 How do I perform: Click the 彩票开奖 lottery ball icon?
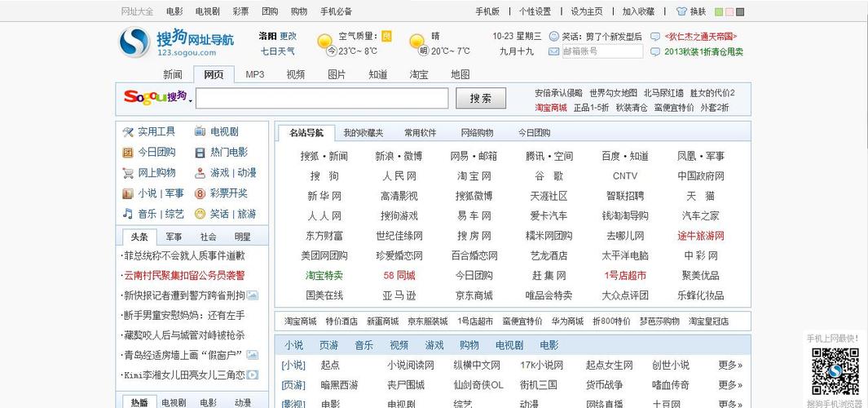point(200,193)
